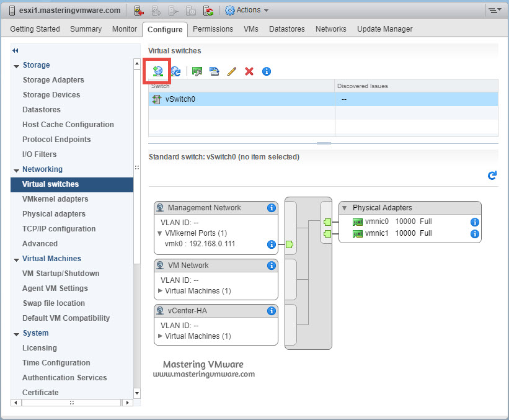Open Storage Adapters settings

click(x=53, y=80)
